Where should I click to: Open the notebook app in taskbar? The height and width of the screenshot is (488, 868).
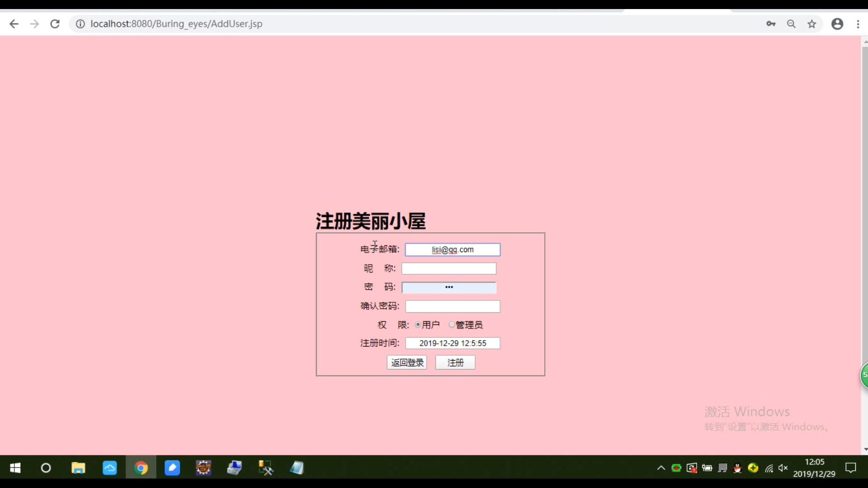(297, 468)
